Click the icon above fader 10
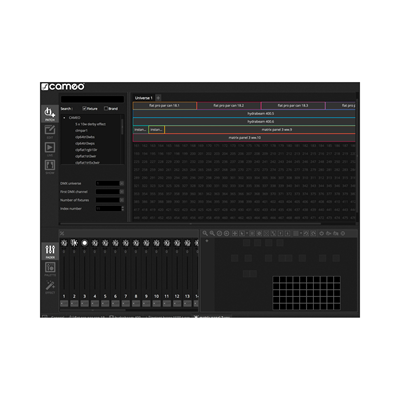The image size is (400, 400). pos(156,243)
